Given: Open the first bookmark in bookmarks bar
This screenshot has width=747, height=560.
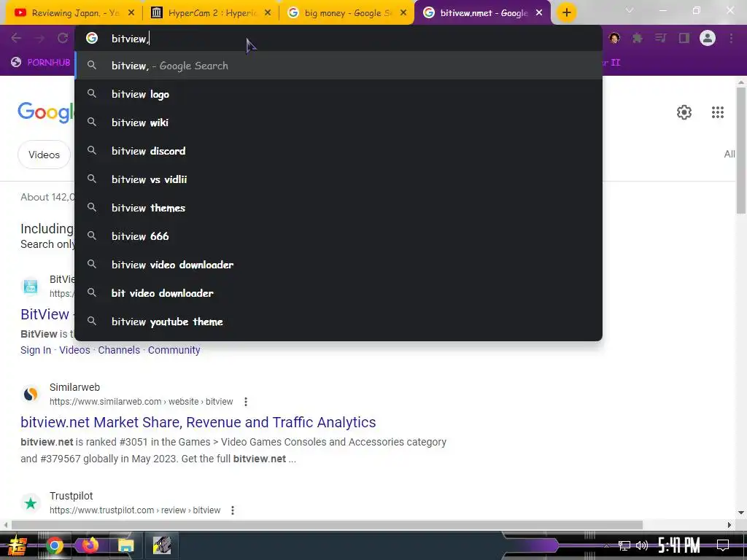Looking at the screenshot, I should (x=41, y=62).
